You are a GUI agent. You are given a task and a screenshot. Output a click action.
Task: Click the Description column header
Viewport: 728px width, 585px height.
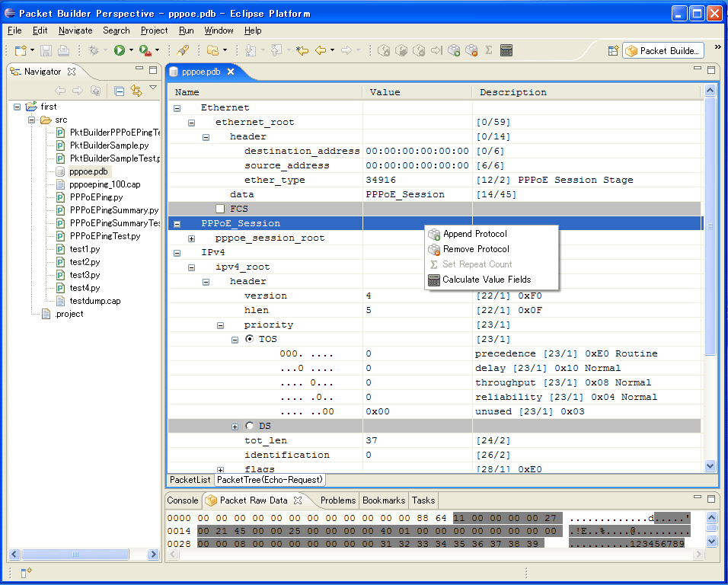coord(586,92)
